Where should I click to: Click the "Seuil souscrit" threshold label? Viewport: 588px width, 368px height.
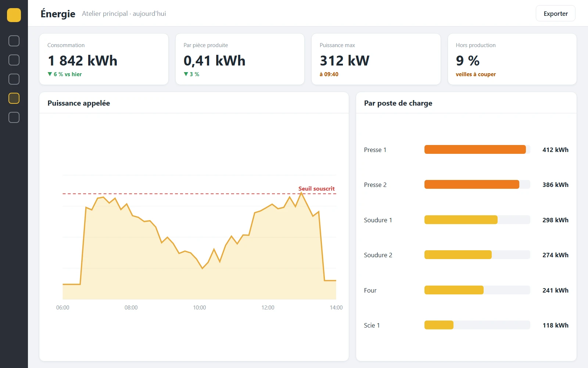click(316, 189)
